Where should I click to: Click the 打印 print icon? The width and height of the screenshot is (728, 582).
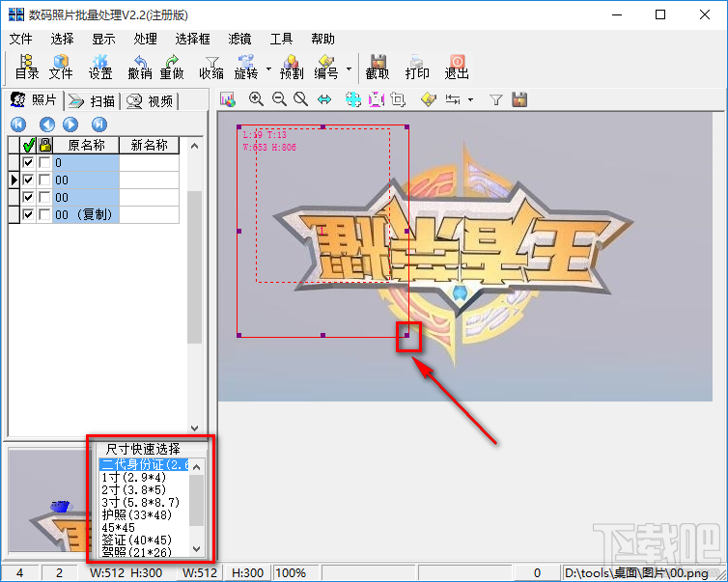[x=417, y=67]
